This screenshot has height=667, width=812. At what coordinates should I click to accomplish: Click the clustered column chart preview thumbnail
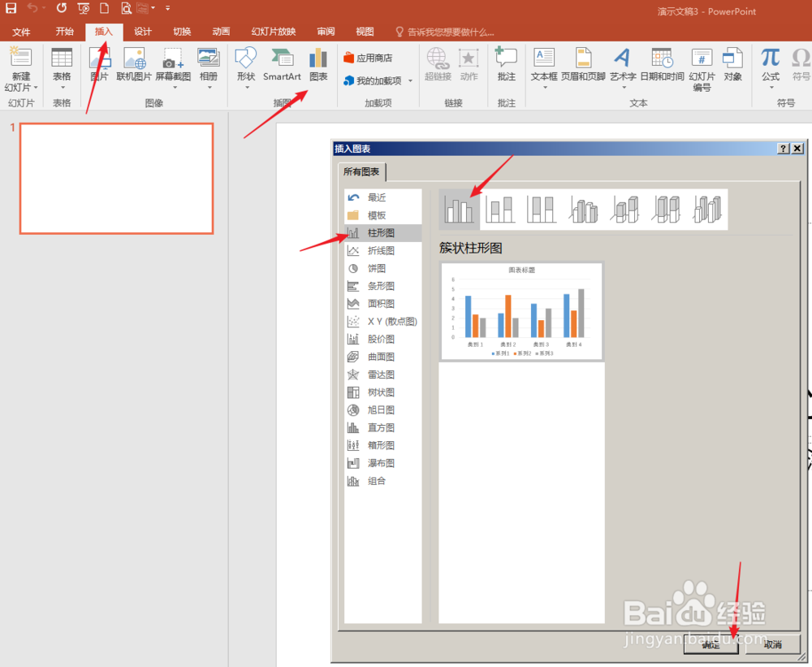click(x=521, y=311)
